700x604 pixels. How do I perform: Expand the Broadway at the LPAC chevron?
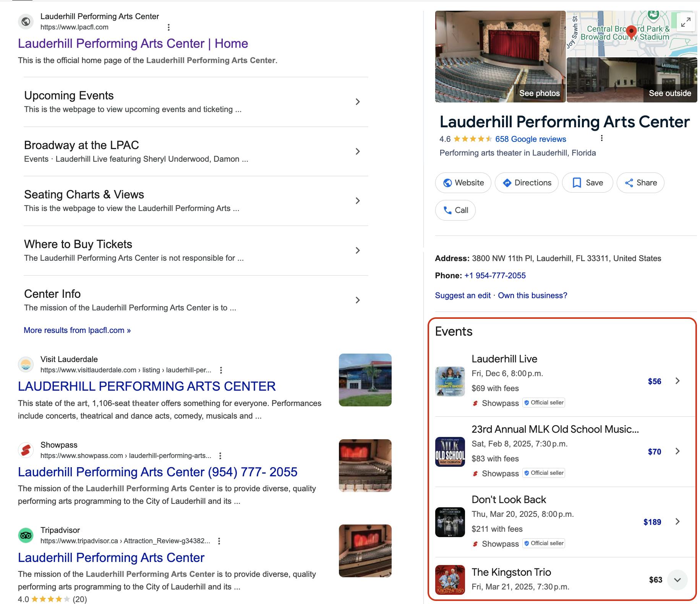click(358, 151)
